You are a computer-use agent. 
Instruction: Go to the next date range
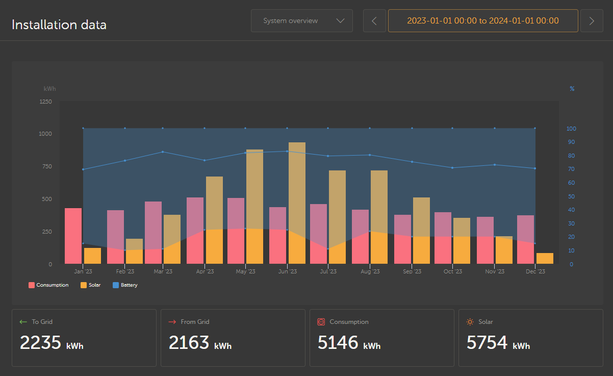591,21
